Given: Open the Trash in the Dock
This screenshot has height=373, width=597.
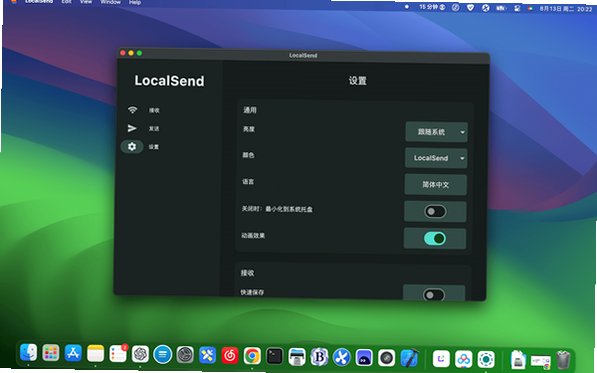Looking at the screenshot, I should point(563,359).
